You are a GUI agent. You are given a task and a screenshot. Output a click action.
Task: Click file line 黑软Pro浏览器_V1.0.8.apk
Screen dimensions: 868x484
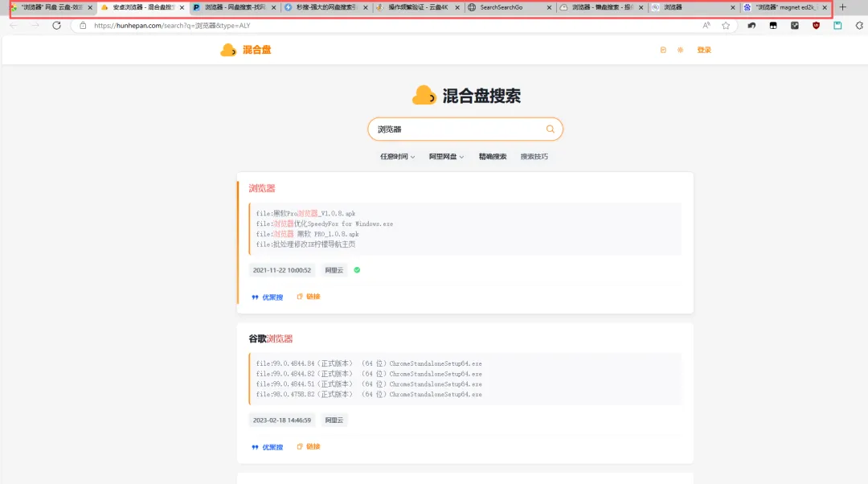(305, 213)
